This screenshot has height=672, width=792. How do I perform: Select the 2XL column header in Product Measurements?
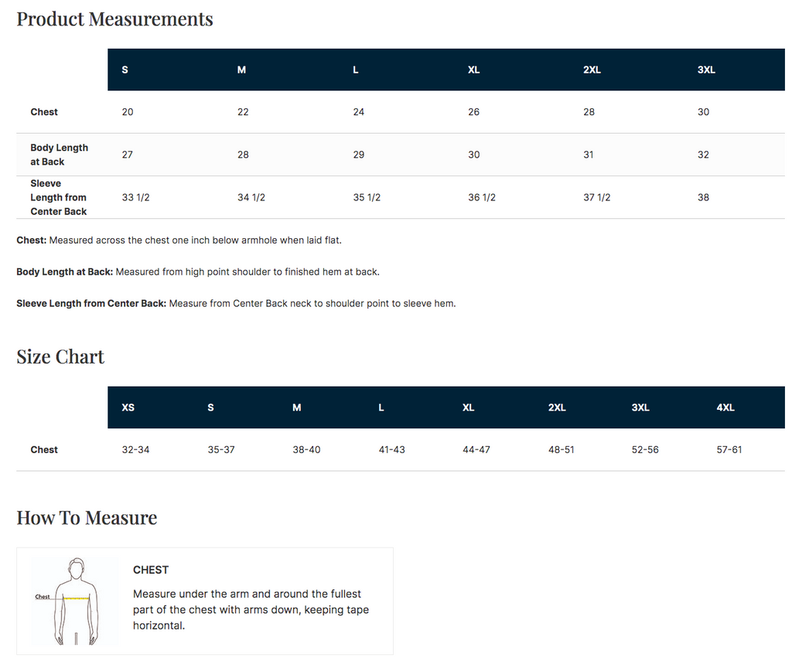592,70
